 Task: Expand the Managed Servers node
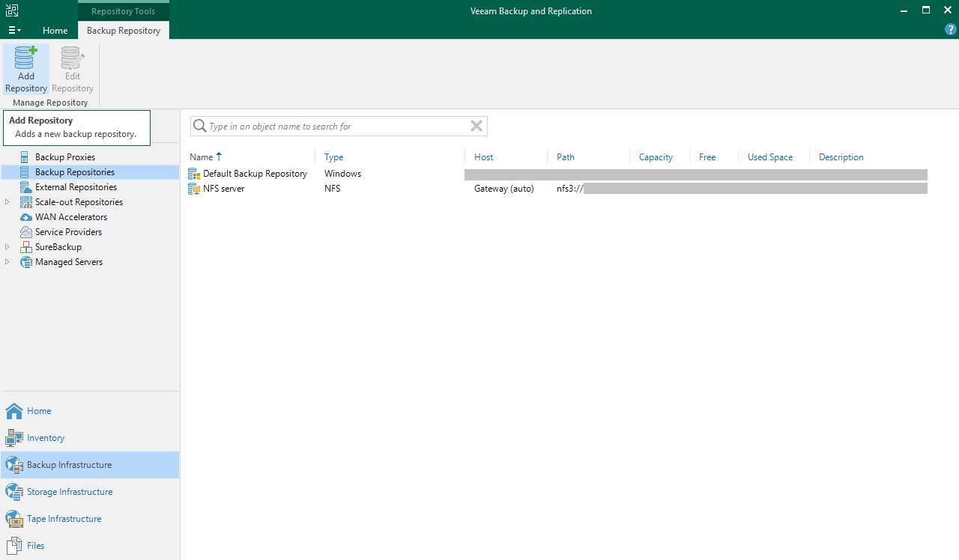click(x=7, y=261)
